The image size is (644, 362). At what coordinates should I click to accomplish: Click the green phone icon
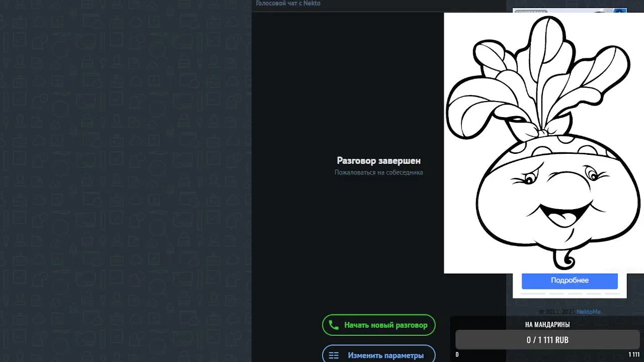point(333,325)
